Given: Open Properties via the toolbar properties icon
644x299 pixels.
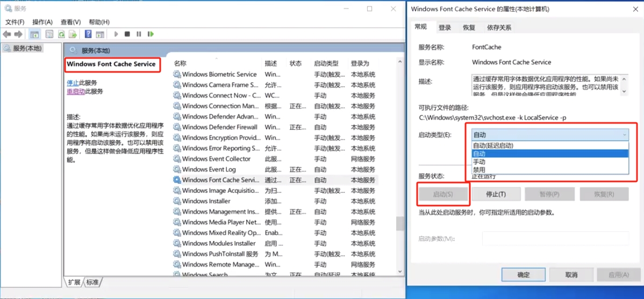Looking at the screenshot, I should tap(49, 34).
